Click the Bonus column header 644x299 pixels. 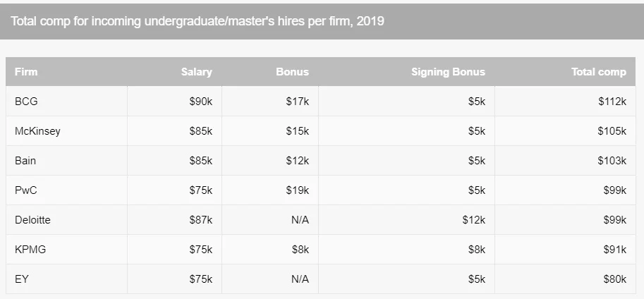[292, 72]
